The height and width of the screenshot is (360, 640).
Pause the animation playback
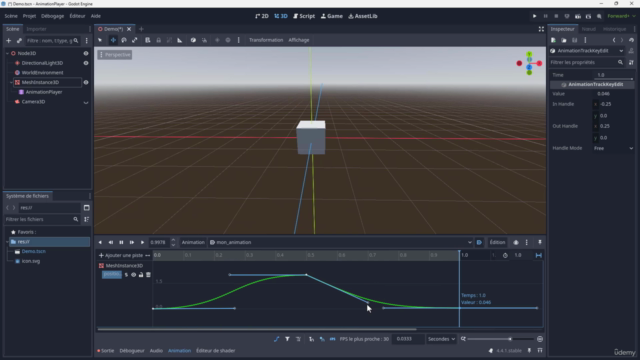(121, 242)
